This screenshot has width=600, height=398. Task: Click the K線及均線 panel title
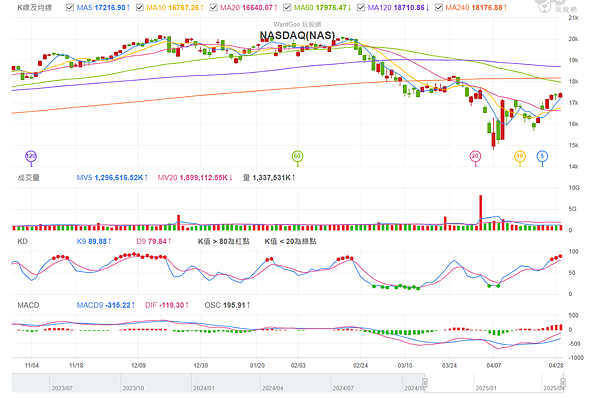(34, 8)
